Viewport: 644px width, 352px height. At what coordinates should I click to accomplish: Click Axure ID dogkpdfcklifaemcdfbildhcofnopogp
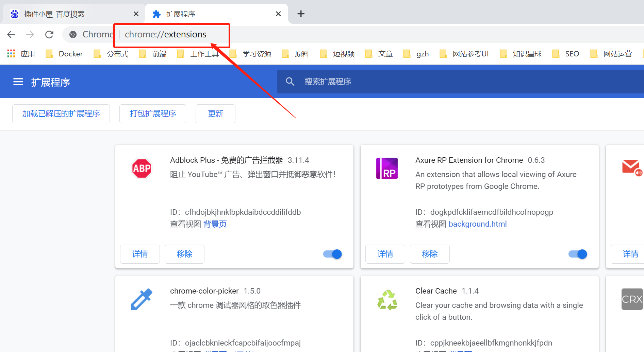tap(492, 212)
